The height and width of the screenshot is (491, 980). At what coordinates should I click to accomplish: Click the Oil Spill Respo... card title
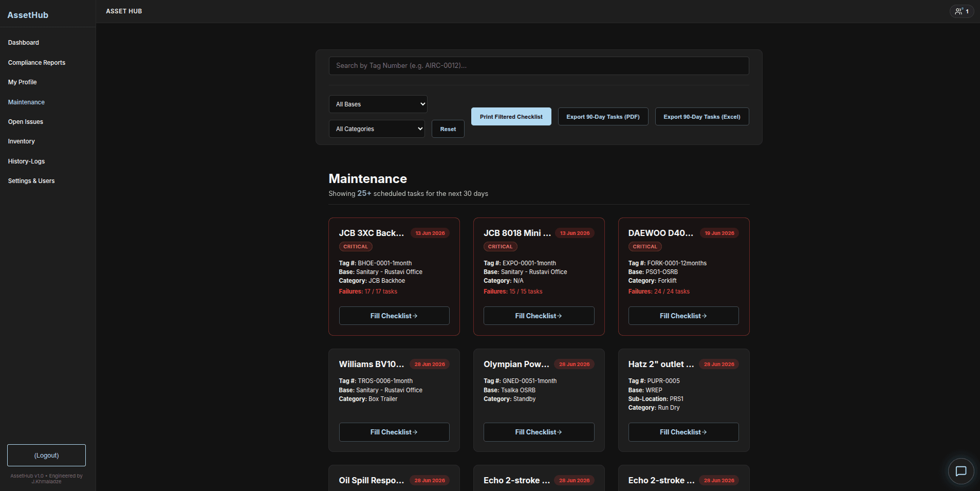(x=372, y=480)
